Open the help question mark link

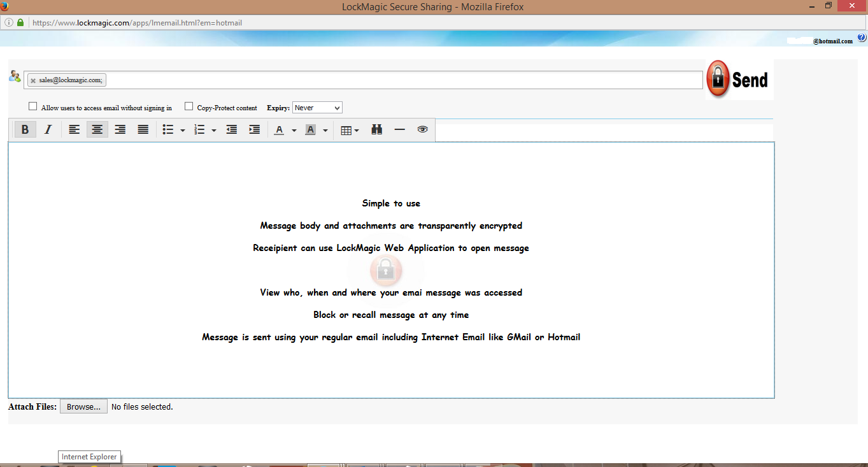(x=862, y=37)
